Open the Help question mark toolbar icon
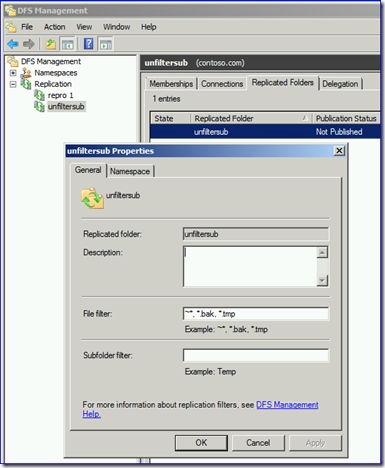This screenshot has width=385, height=468. (x=88, y=44)
